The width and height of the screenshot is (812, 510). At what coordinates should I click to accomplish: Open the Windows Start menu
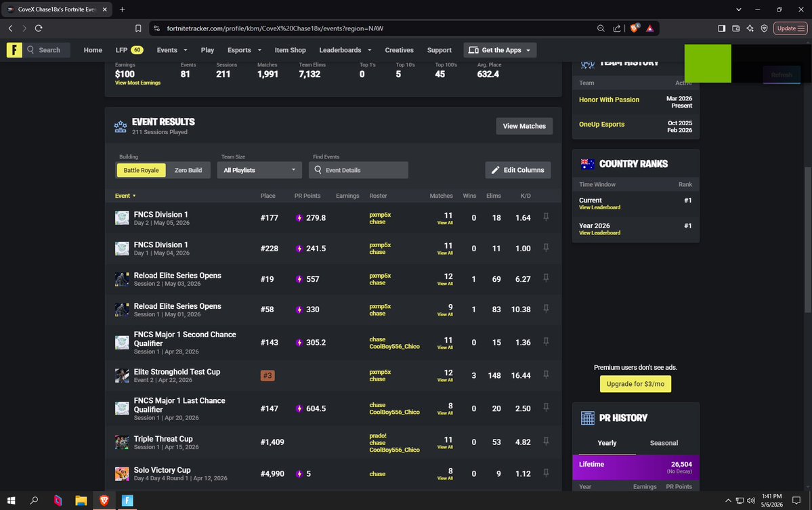tap(11, 500)
